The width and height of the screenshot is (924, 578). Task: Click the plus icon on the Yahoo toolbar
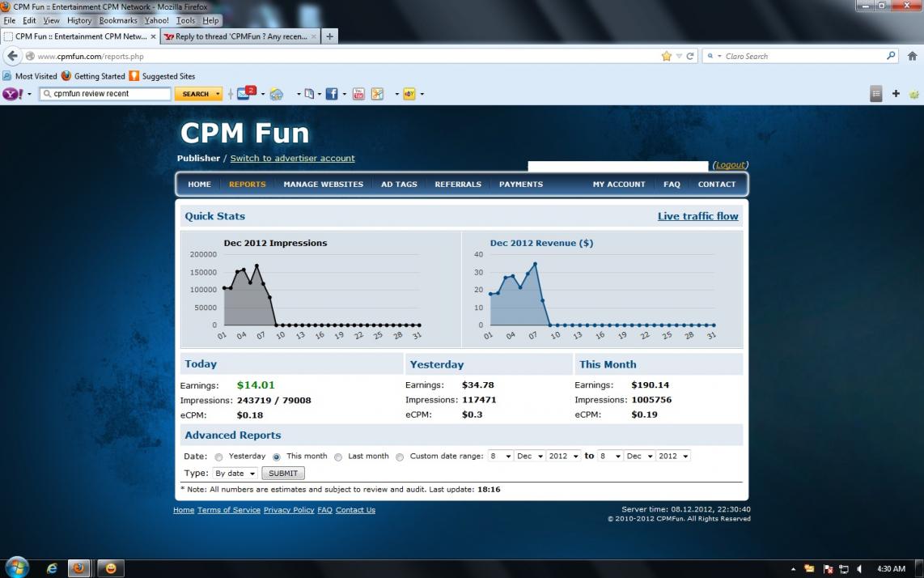tap(896, 93)
